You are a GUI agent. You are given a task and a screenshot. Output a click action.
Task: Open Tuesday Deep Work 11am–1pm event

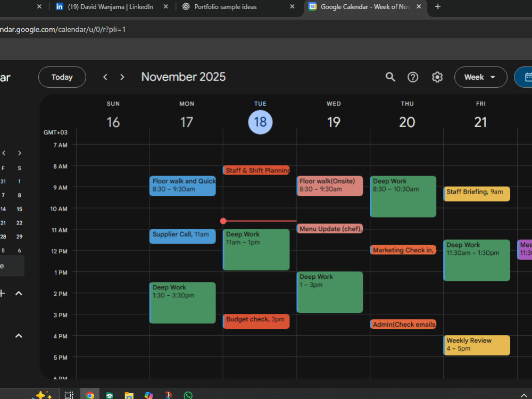[x=256, y=250]
